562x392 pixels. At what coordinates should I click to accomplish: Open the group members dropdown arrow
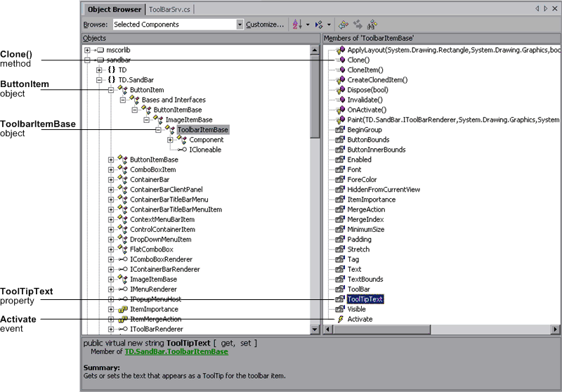click(329, 25)
